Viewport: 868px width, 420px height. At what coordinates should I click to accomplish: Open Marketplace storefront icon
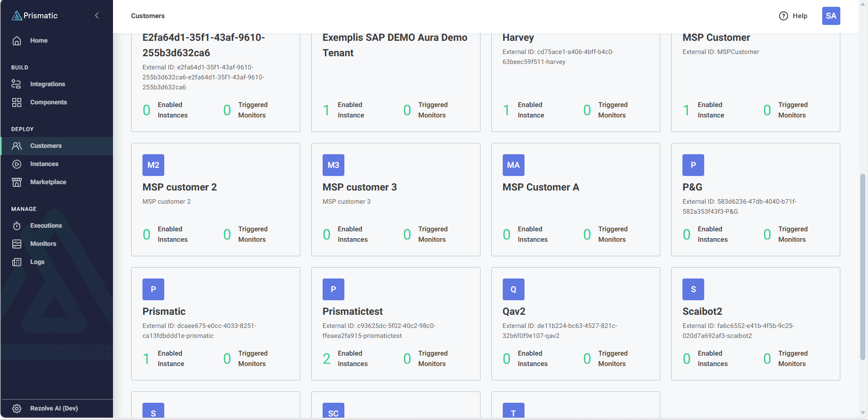17,182
